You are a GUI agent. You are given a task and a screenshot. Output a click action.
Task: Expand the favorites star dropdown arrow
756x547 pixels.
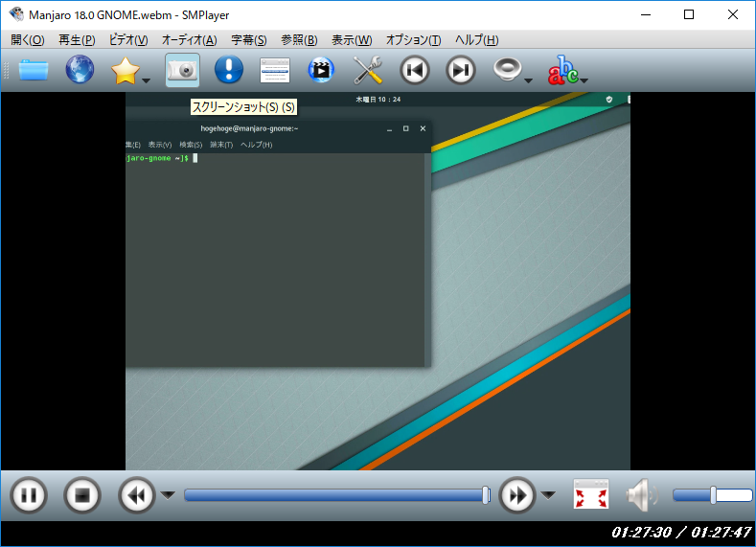point(146,80)
